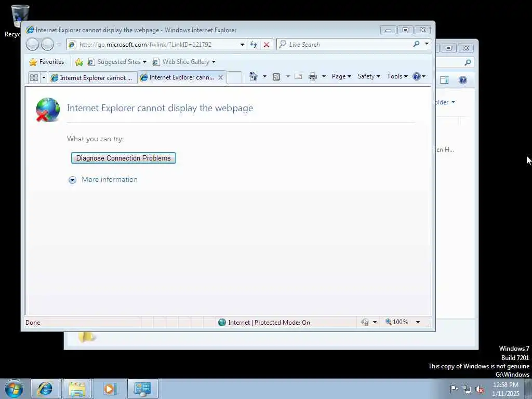Open Favorites with the star button
532x399 pixels.
coord(46,62)
